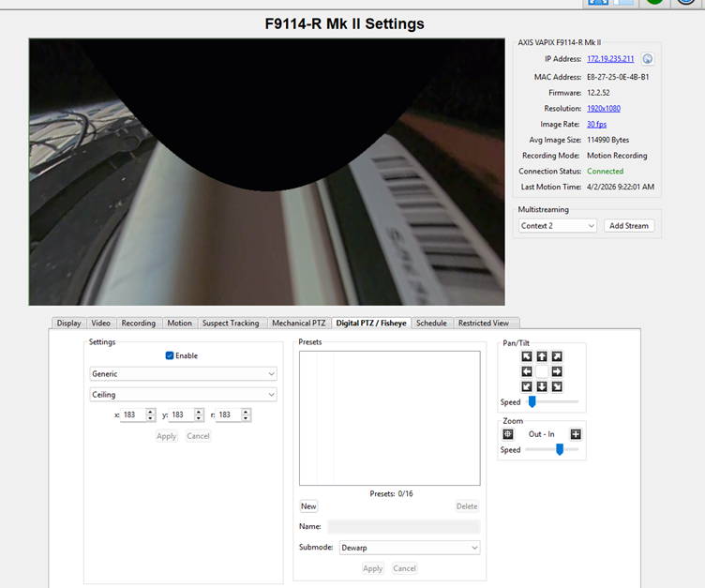Click the Add Stream button

click(x=629, y=226)
